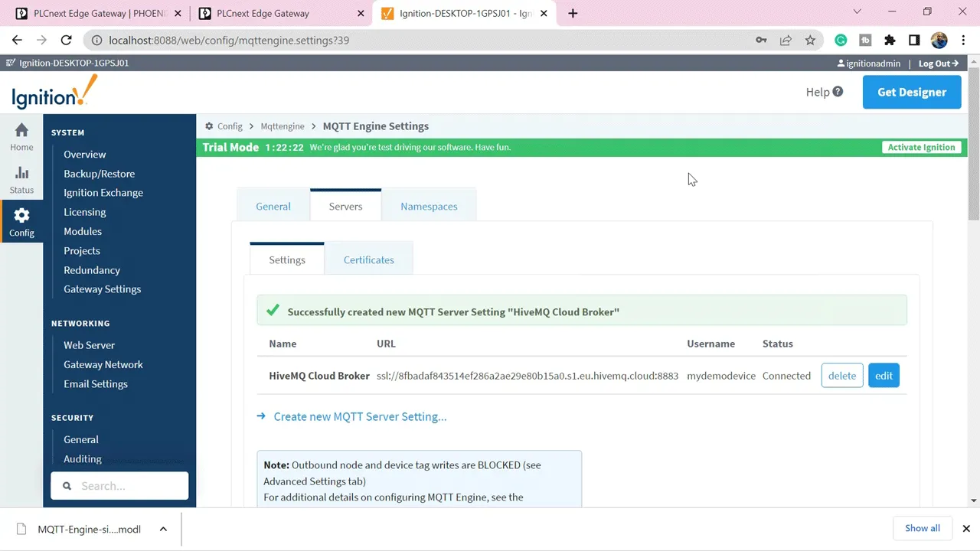
Task: Open the General settings tab
Action: [273, 206]
